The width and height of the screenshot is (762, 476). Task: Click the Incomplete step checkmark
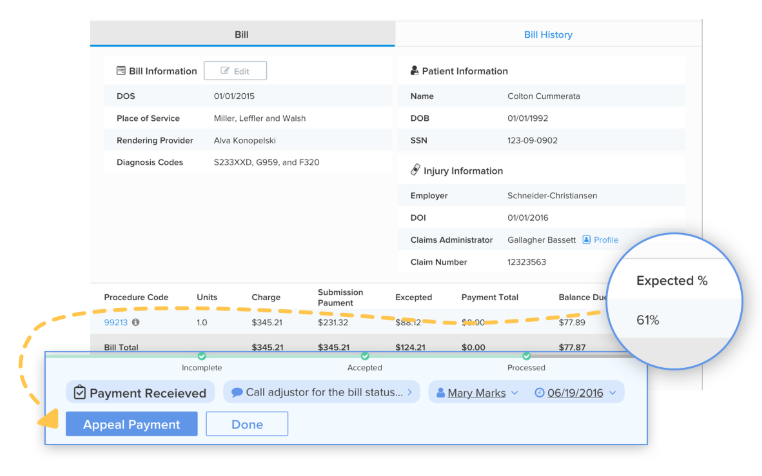click(202, 355)
